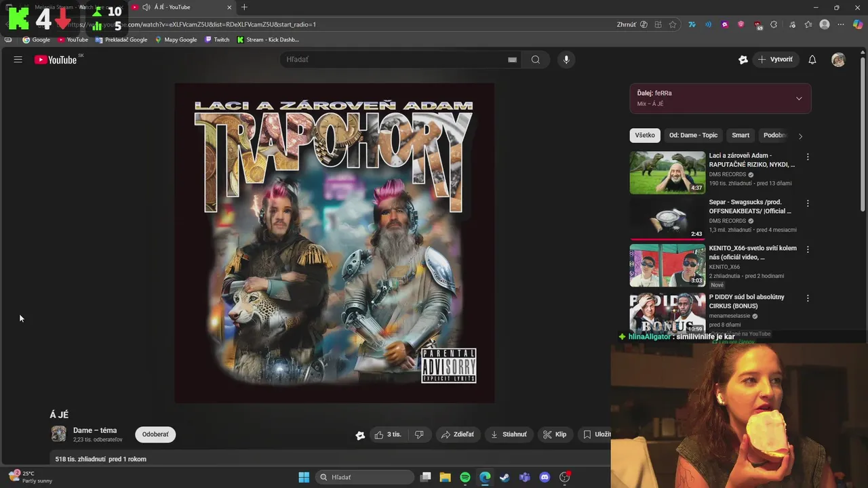Click the Zdieľať share button
This screenshot has width=868, height=488.
pos(458,434)
